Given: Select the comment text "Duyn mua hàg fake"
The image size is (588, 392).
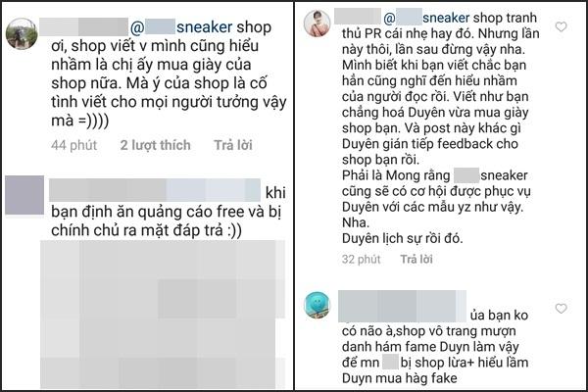Looking at the screenshot, I should (x=400, y=378).
